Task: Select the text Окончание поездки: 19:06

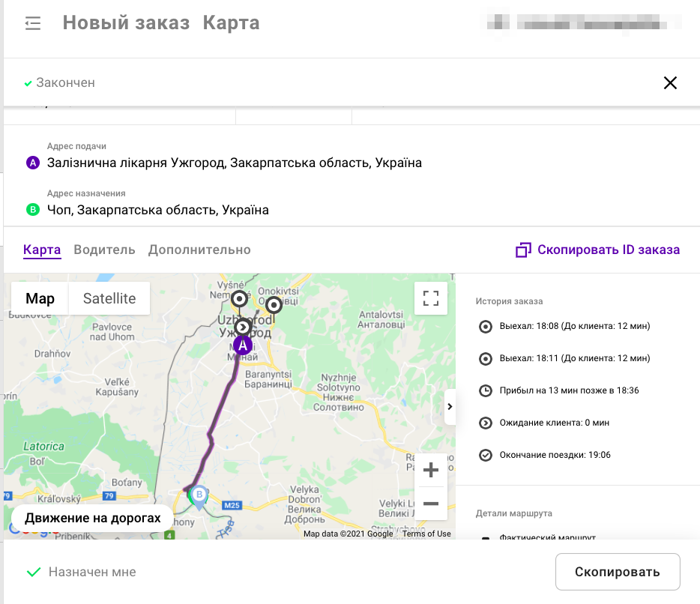Action: 555,454
